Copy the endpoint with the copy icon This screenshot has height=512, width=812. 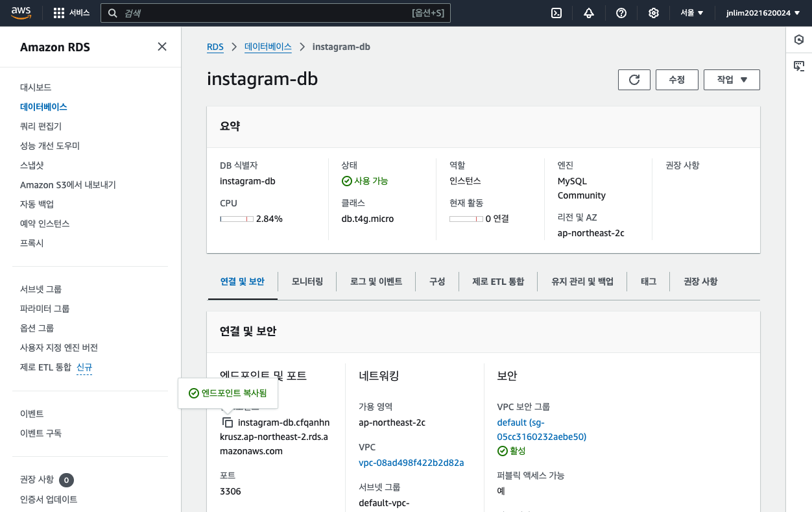(228, 422)
